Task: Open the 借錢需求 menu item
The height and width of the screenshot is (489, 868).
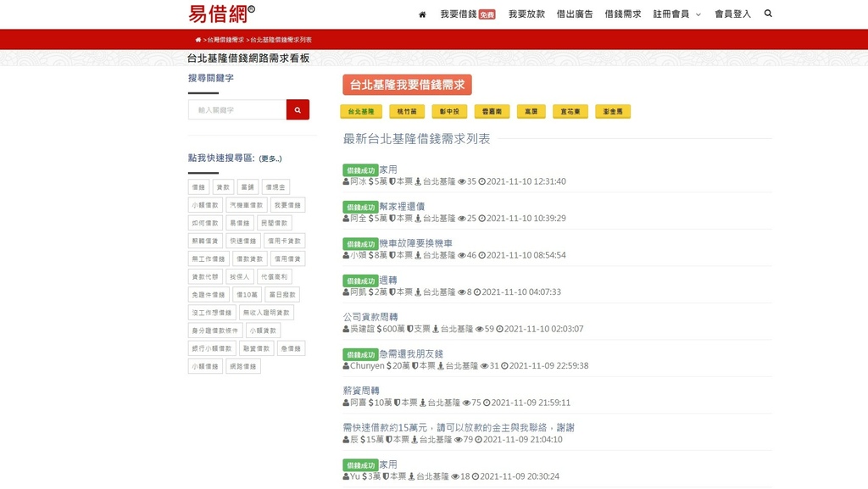Action: pos(623,14)
